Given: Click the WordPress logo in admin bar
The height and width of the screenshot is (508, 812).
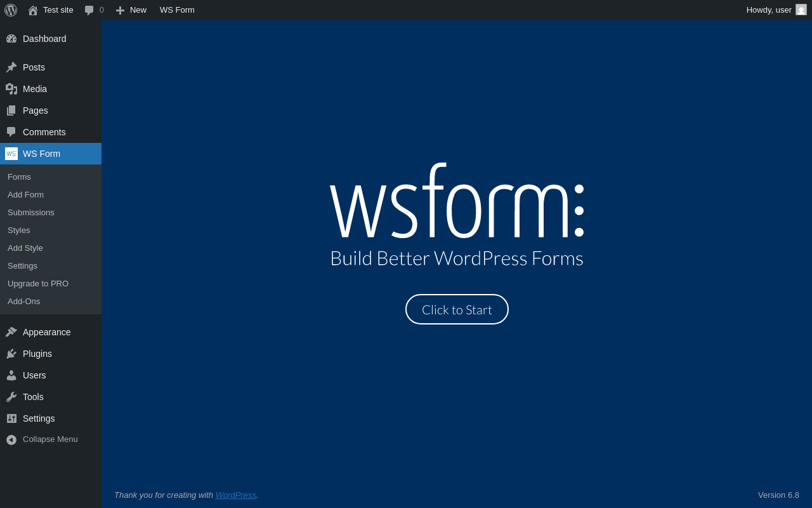Looking at the screenshot, I should (11, 10).
